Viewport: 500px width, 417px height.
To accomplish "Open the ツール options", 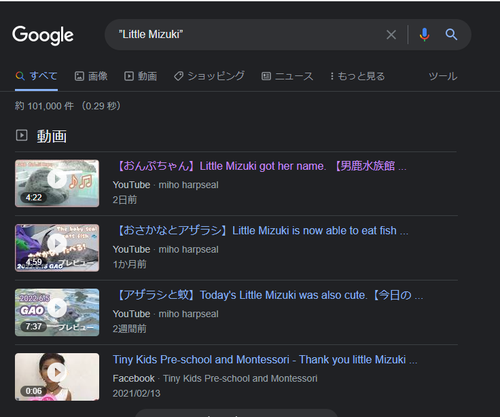I will pos(443,76).
